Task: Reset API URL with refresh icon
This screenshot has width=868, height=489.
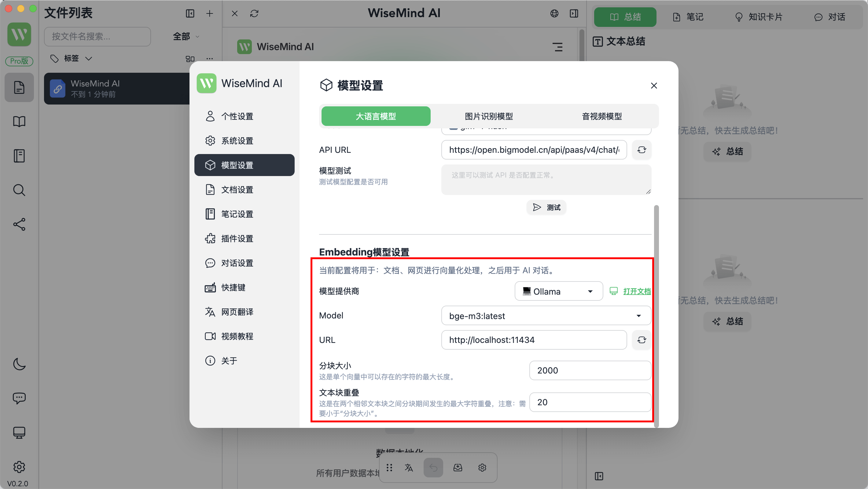Action: pos(642,150)
